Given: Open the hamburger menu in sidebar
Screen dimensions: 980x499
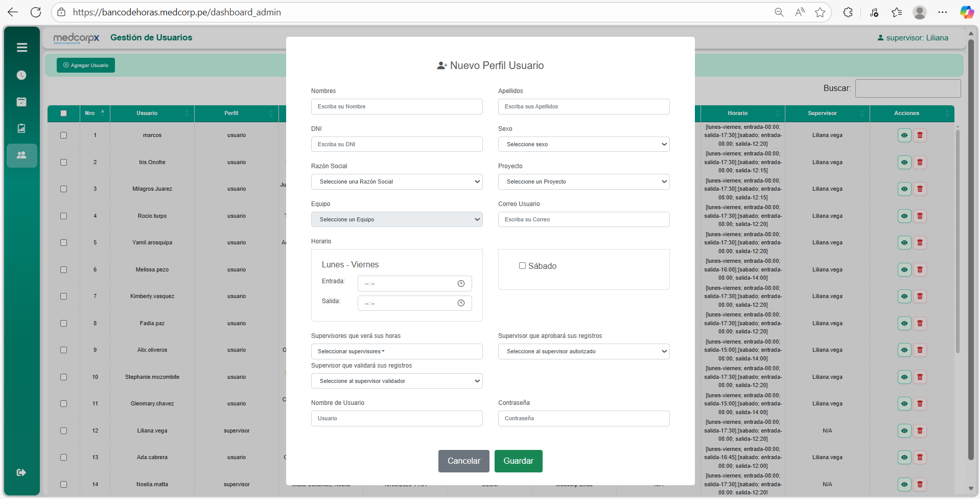Looking at the screenshot, I should coord(21,48).
